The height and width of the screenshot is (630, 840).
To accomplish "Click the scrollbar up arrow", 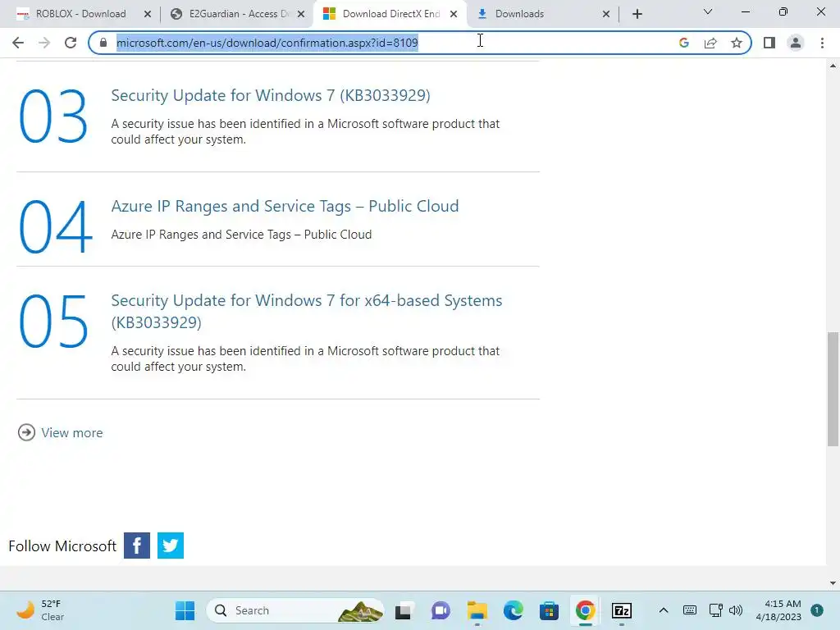I will 833,66.
